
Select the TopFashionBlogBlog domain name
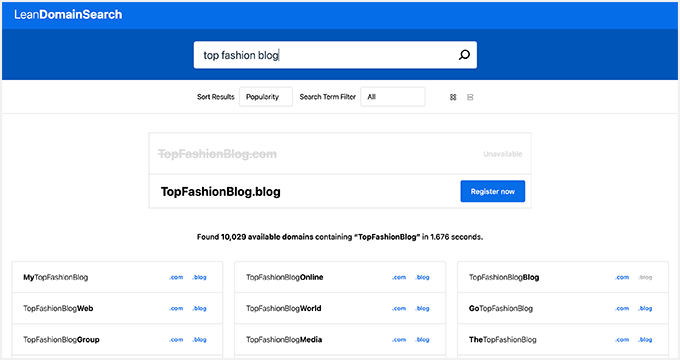pyautogui.click(x=504, y=277)
